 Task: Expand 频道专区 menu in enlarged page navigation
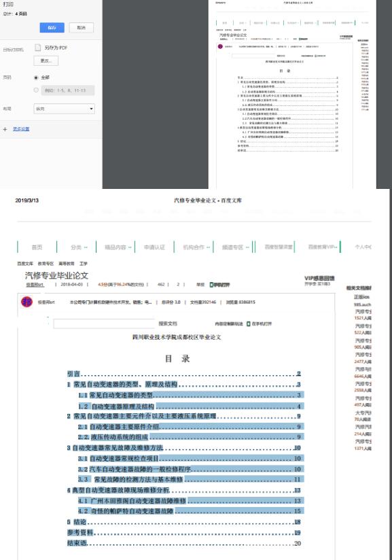235,247
